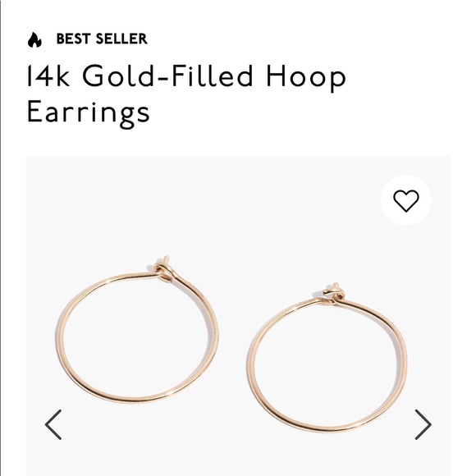The height and width of the screenshot is (476, 476).
Task: Show previous product photo with left chevron
Action: pos(53,424)
